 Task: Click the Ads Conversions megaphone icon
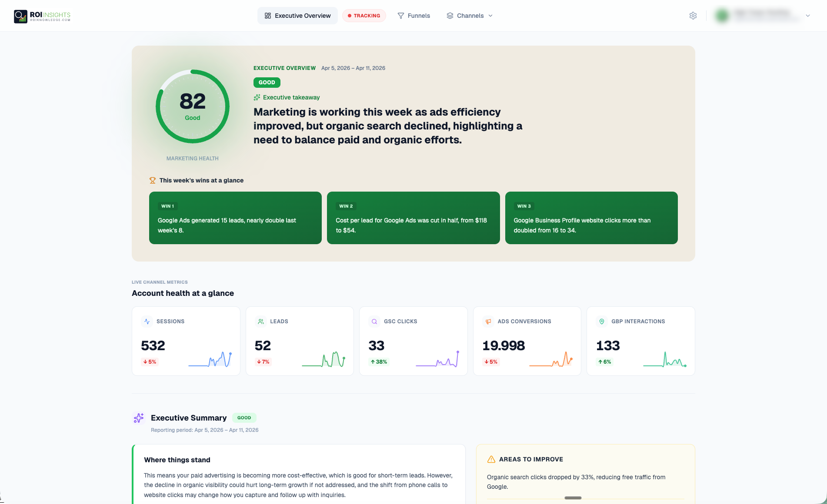(488, 322)
